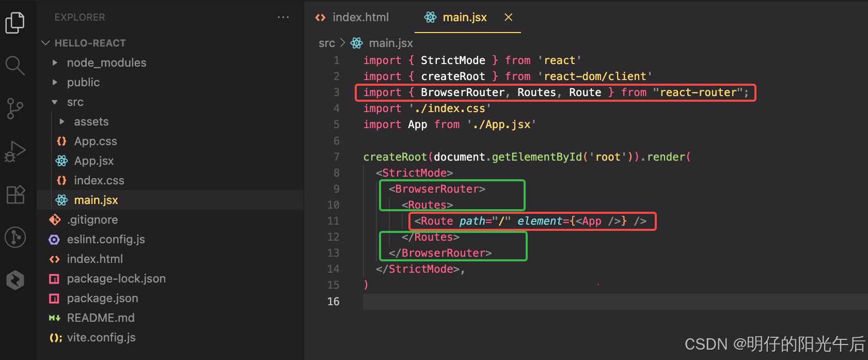The image size is (868, 360).
Task: Click the closing </StrictMode> tag on line 14
Action: point(418,269)
